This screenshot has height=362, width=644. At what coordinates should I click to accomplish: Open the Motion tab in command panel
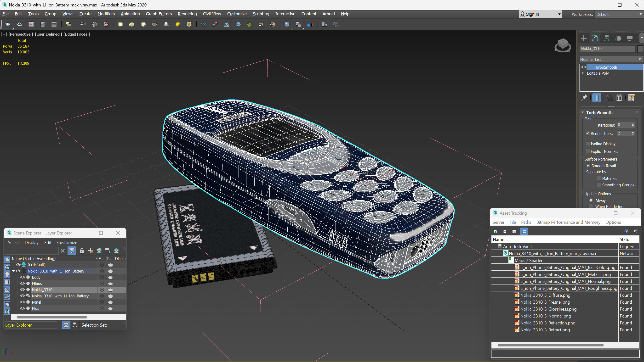[x=618, y=38]
